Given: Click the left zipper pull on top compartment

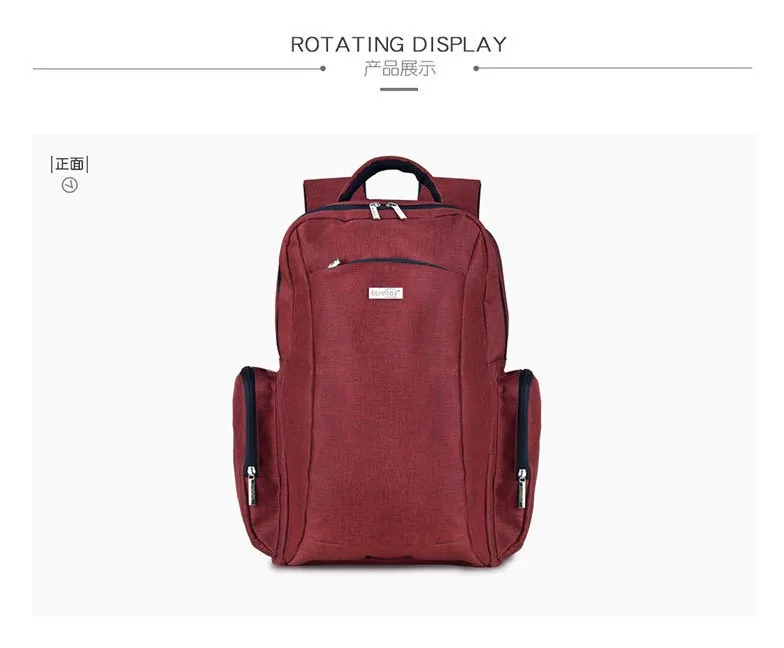Looking at the screenshot, I should tap(375, 210).
